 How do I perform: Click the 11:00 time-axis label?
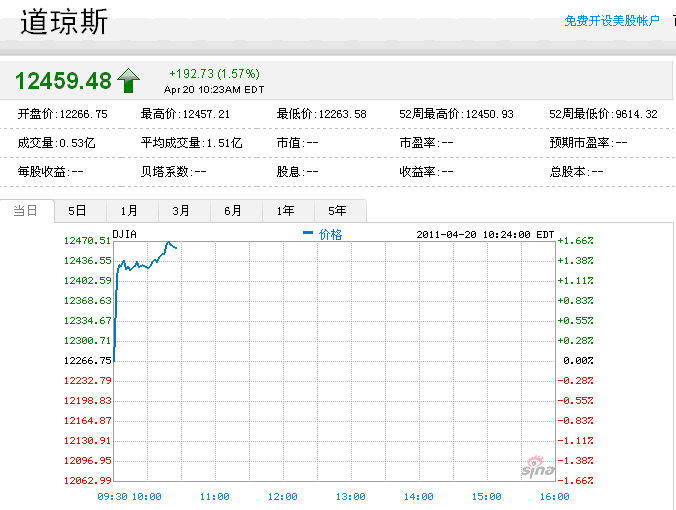point(215,496)
